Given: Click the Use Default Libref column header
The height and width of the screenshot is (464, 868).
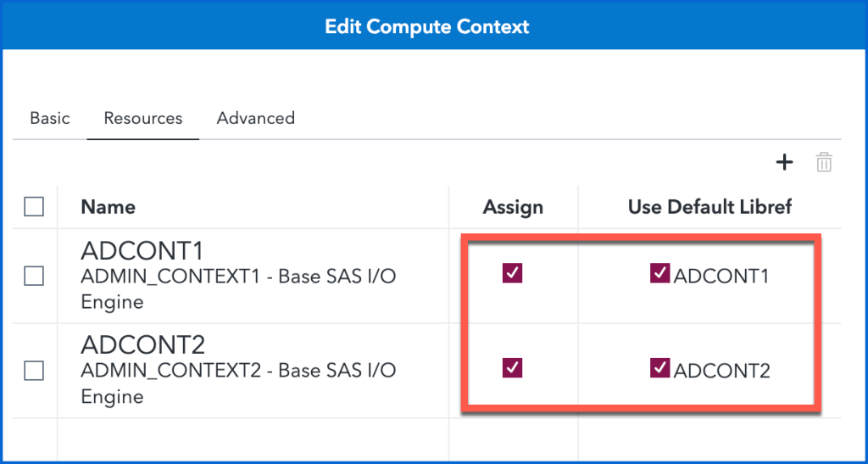Looking at the screenshot, I should [709, 207].
